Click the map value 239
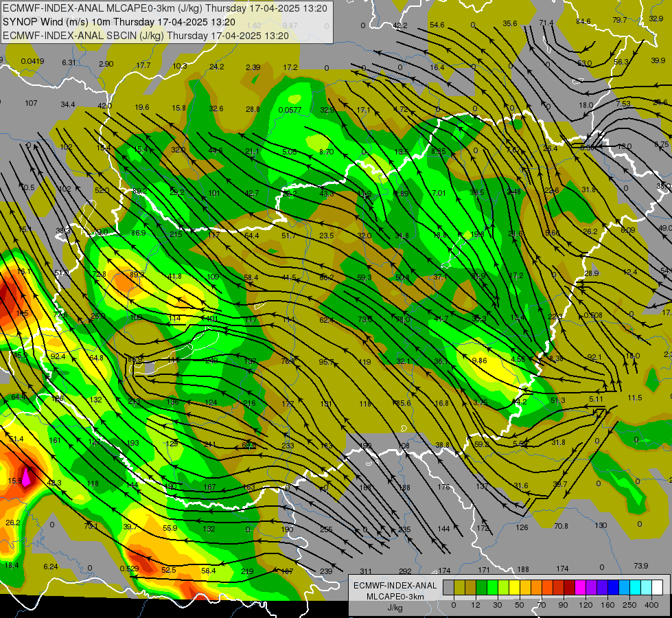Viewport: 672px width, 618px height. click(326, 571)
